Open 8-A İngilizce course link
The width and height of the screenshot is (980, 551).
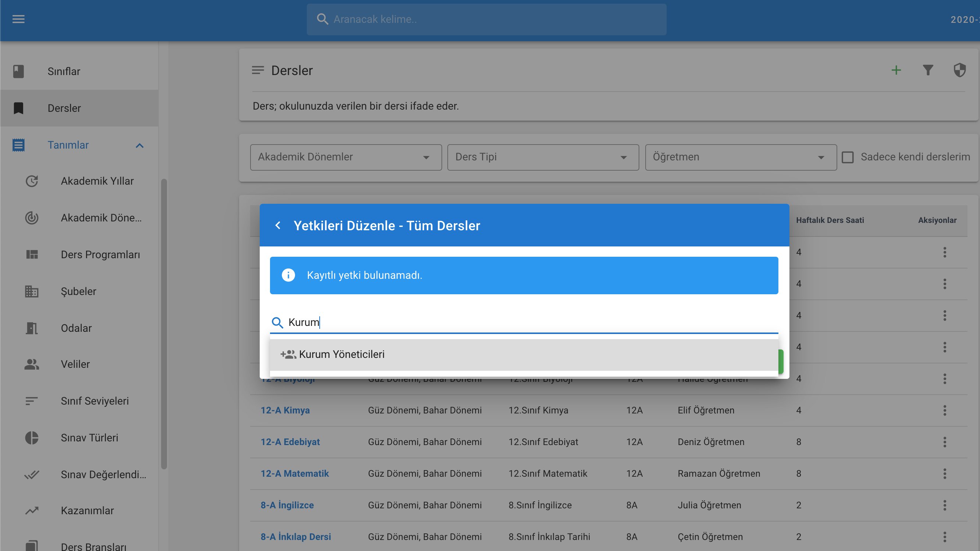pos(287,505)
